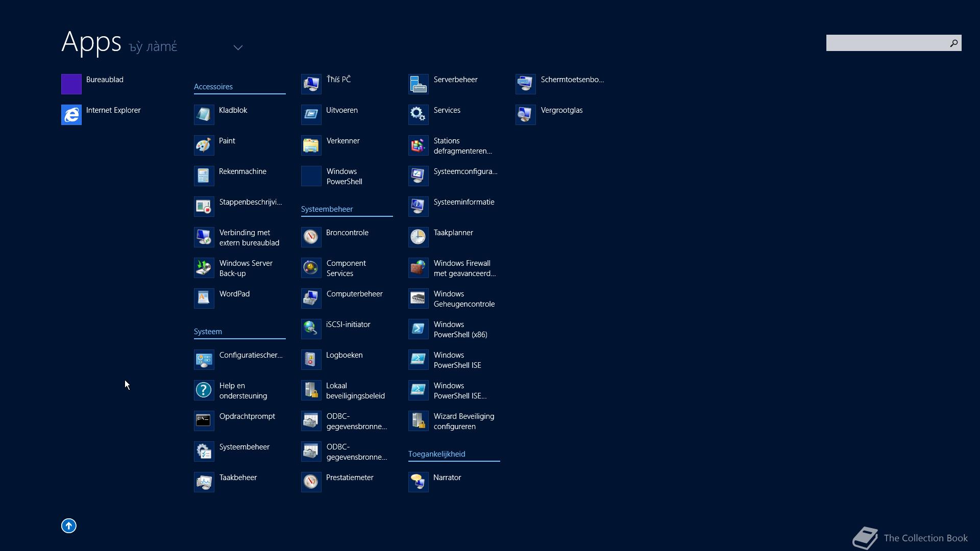Open Broncontrole resource monitor icon
The image size is (980, 551).
[311, 237]
